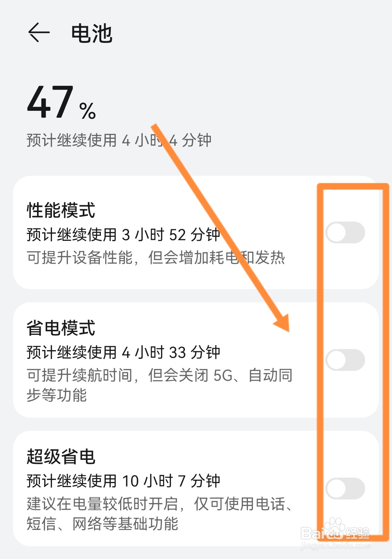Select the 超级省电 heading
The image size is (392, 559).
[61, 457]
